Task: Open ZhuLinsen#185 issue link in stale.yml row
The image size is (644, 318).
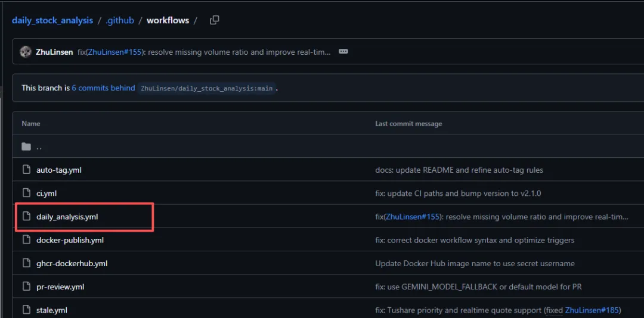Action: point(591,310)
